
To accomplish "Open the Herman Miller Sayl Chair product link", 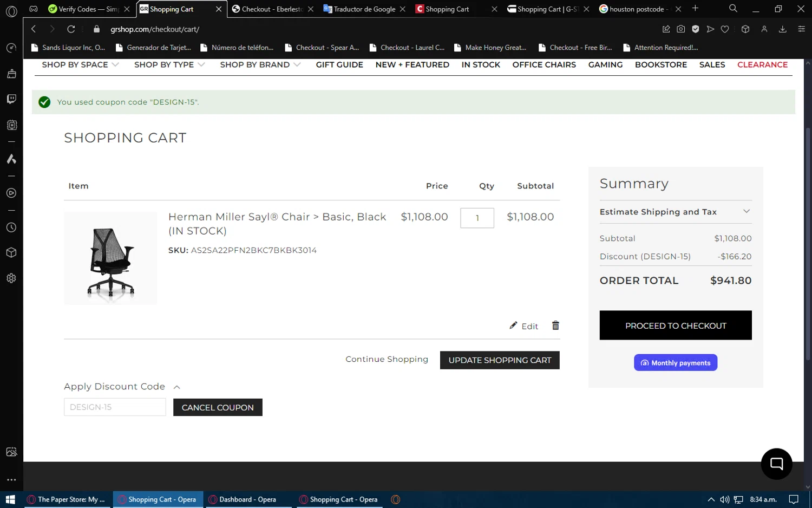I will point(277,224).
